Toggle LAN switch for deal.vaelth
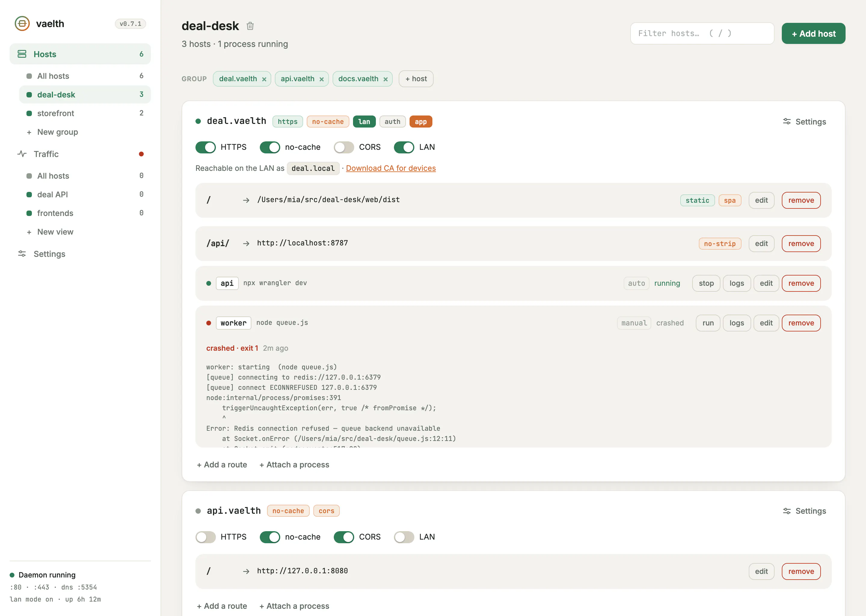Image resolution: width=866 pixels, height=616 pixels. (404, 147)
